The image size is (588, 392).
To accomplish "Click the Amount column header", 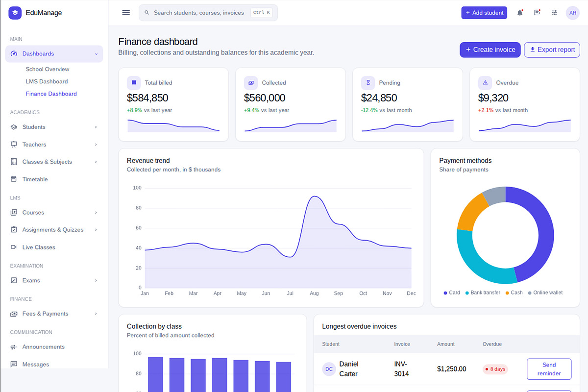I will 446,344.
